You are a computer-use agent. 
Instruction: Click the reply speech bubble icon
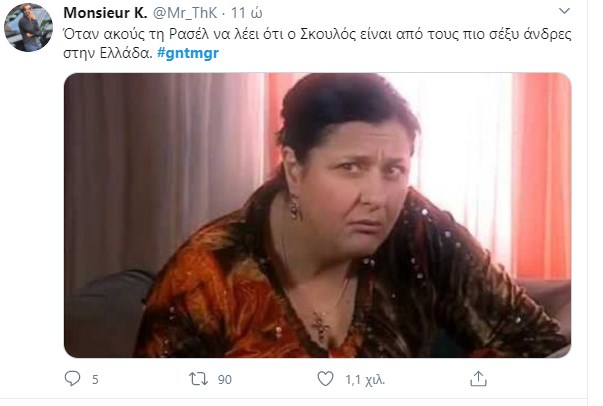coord(72,378)
